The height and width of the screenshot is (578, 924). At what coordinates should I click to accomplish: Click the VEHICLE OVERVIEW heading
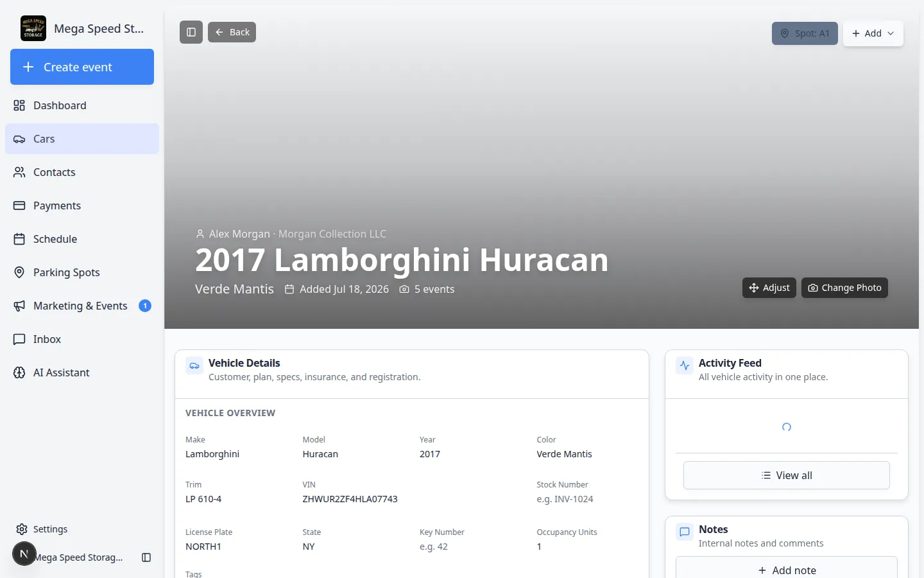click(230, 413)
